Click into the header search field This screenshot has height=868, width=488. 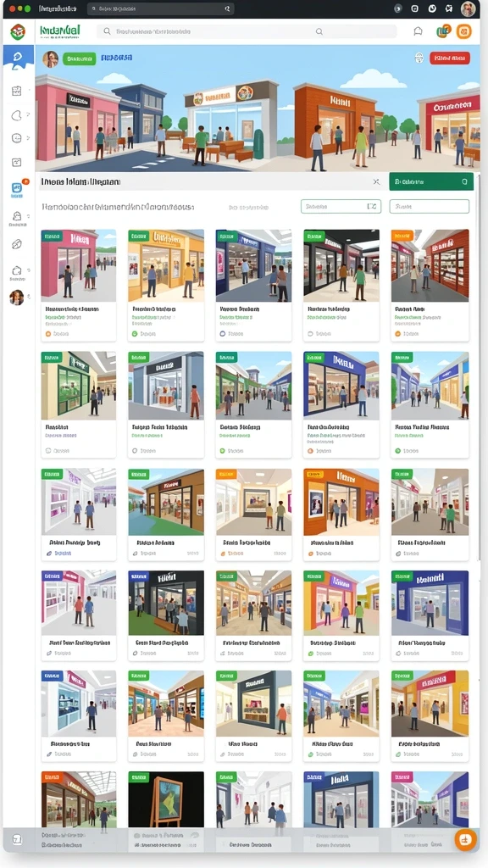coord(247,32)
